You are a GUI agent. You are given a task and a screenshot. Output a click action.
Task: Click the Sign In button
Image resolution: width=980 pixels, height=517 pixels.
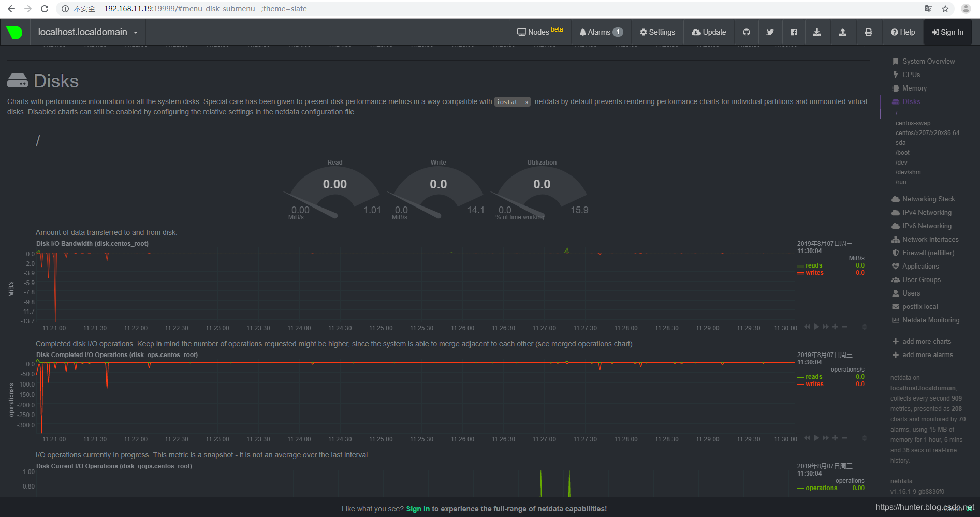coord(948,32)
